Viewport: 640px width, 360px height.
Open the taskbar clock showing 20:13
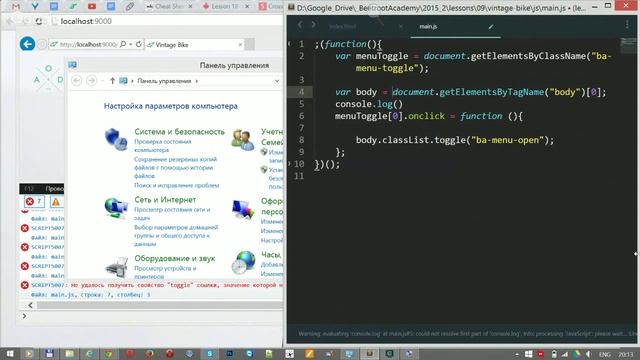[626, 354]
